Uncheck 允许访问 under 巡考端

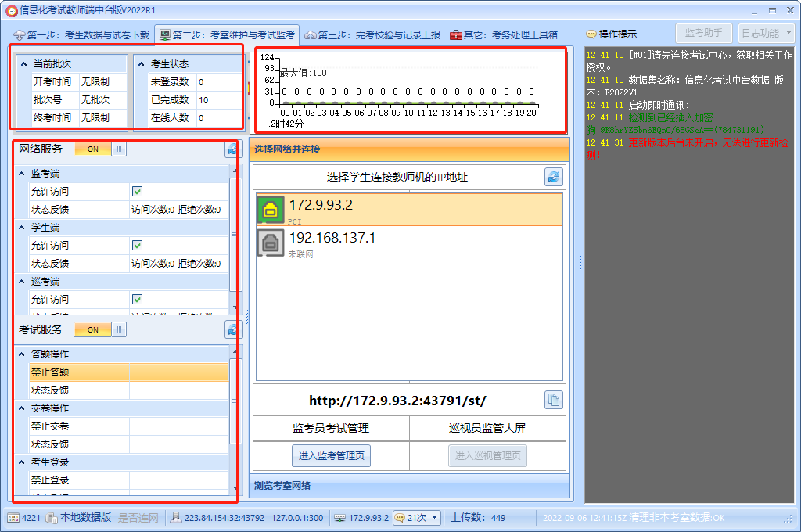pos(138,300)
